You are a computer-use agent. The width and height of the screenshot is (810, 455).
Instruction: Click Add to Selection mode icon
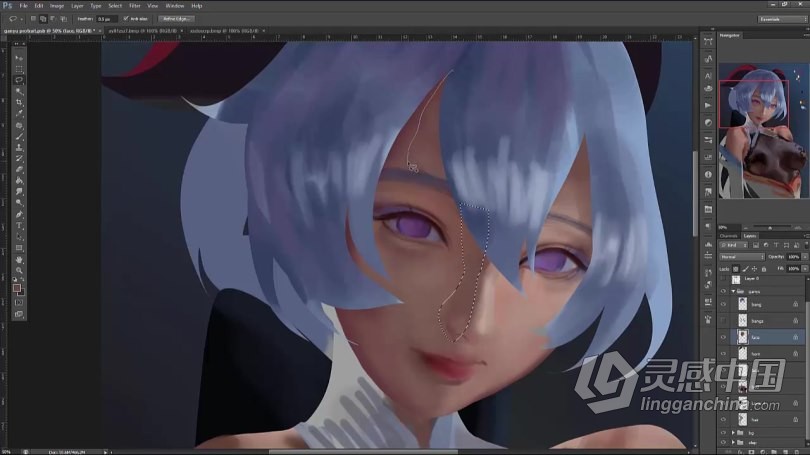click(43, 19)
